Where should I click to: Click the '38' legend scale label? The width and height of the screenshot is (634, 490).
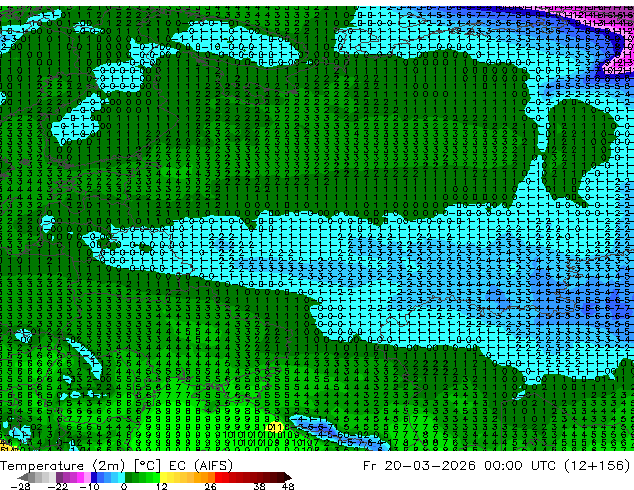click(260, 486)
